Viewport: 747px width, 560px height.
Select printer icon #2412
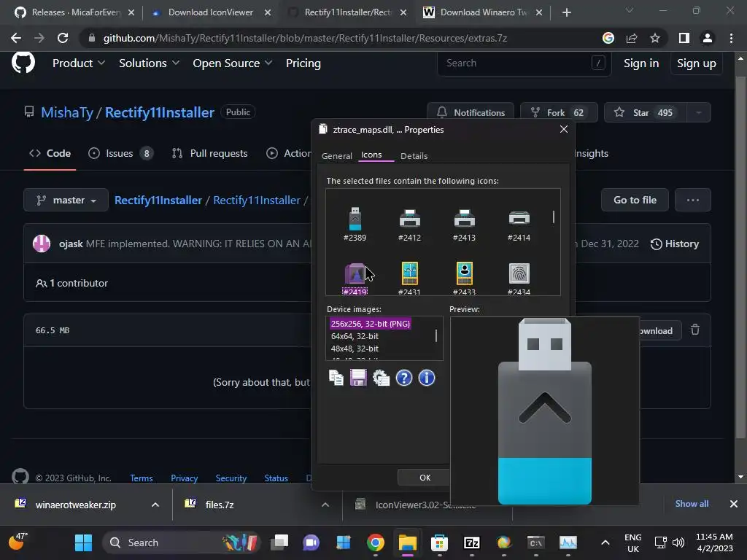(x=410, y=224)
